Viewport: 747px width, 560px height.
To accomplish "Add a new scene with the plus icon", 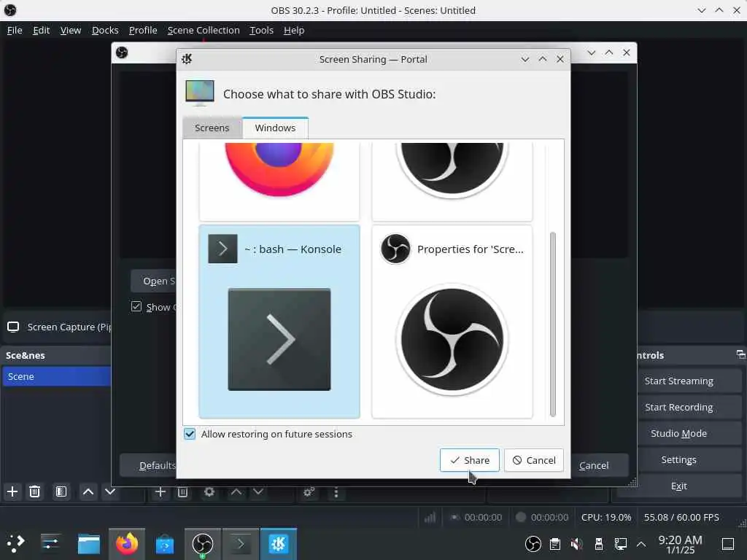I will click(x=12, y=491).
